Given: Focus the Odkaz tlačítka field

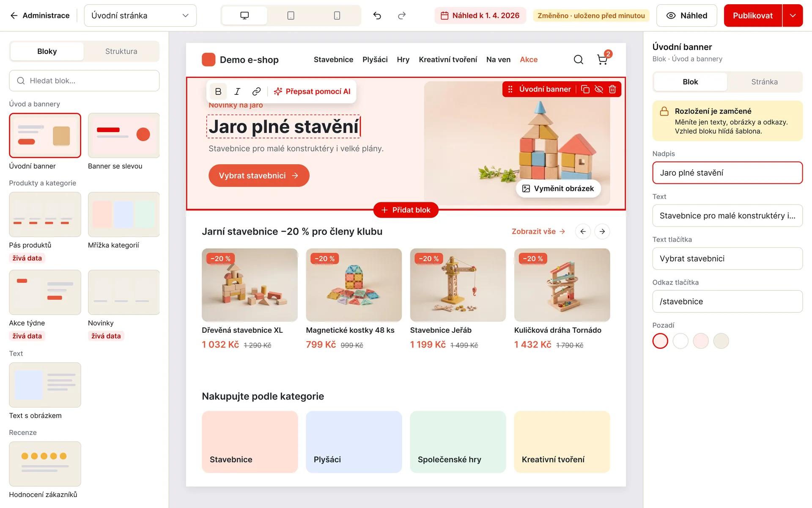Looking at the screenshot, I should 727,301.
